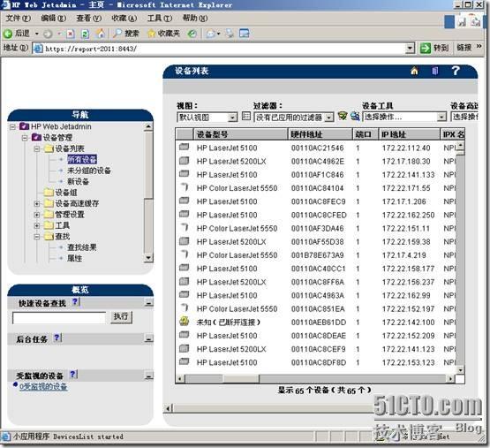Click help icon next to 受监视的设备

[72, 374]
